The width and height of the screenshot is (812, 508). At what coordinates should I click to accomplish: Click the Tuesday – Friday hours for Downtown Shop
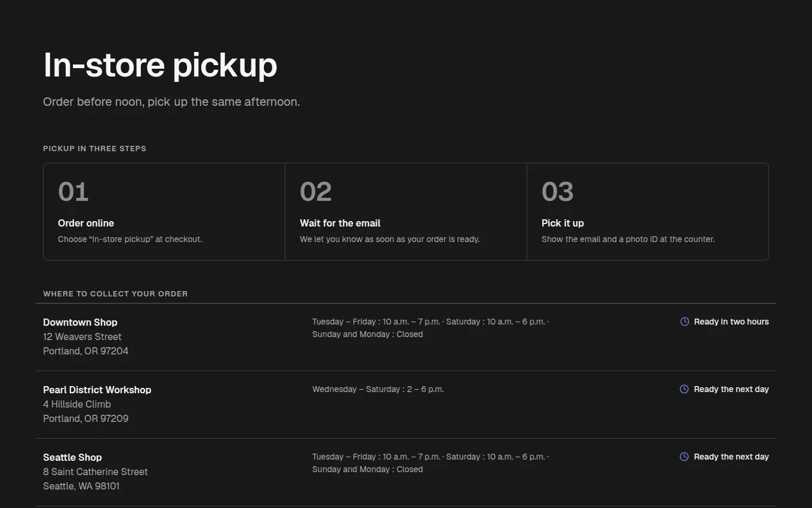376,322
